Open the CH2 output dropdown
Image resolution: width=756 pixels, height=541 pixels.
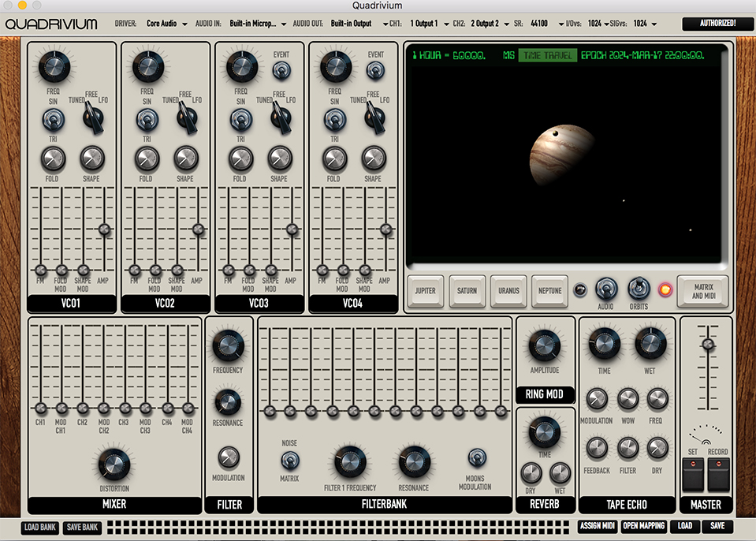pyautogui.click(x=490, y=24)
